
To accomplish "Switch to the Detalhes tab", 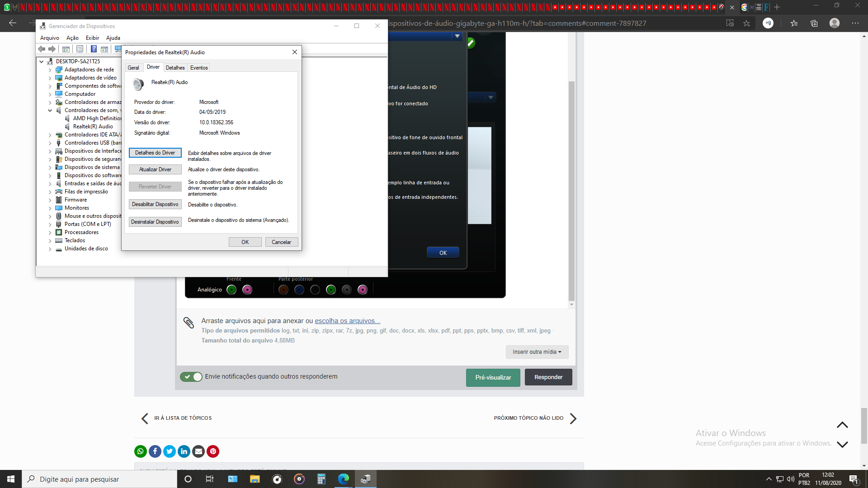I will [175, 68].
